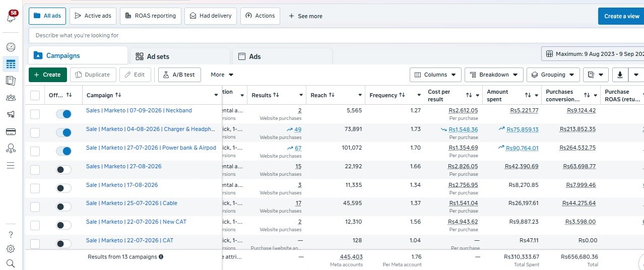Sort by Frequency column arrows

click(x=402, y=95)
